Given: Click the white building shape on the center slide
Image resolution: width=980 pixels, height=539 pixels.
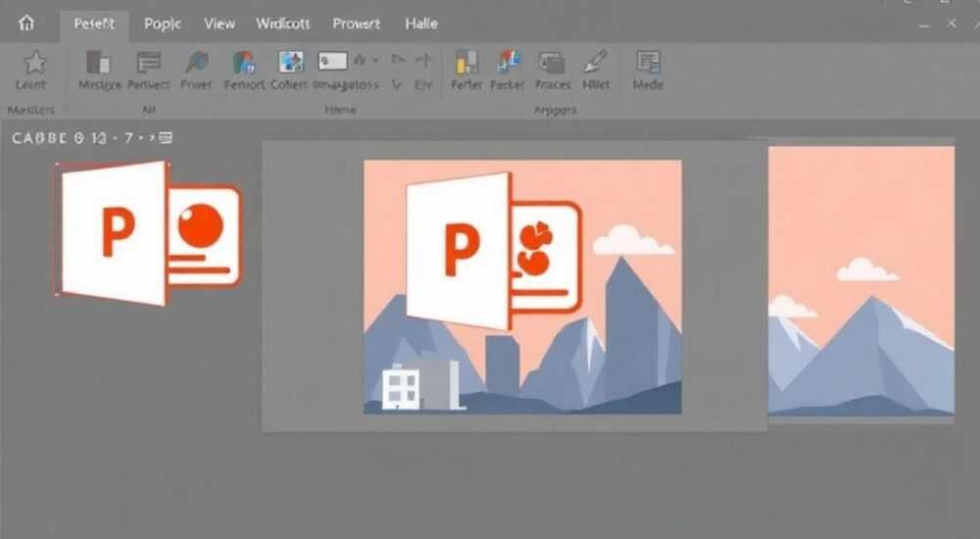Looking at the screenshot, I should tap(401, 388).
